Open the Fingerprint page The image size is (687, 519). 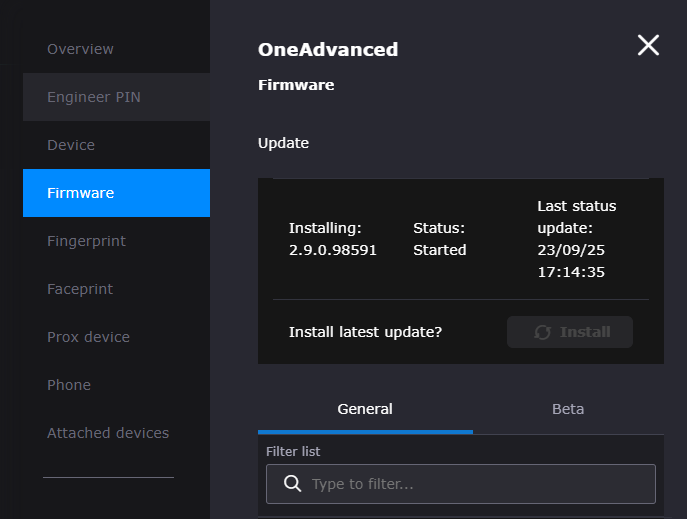pos(86,241)
